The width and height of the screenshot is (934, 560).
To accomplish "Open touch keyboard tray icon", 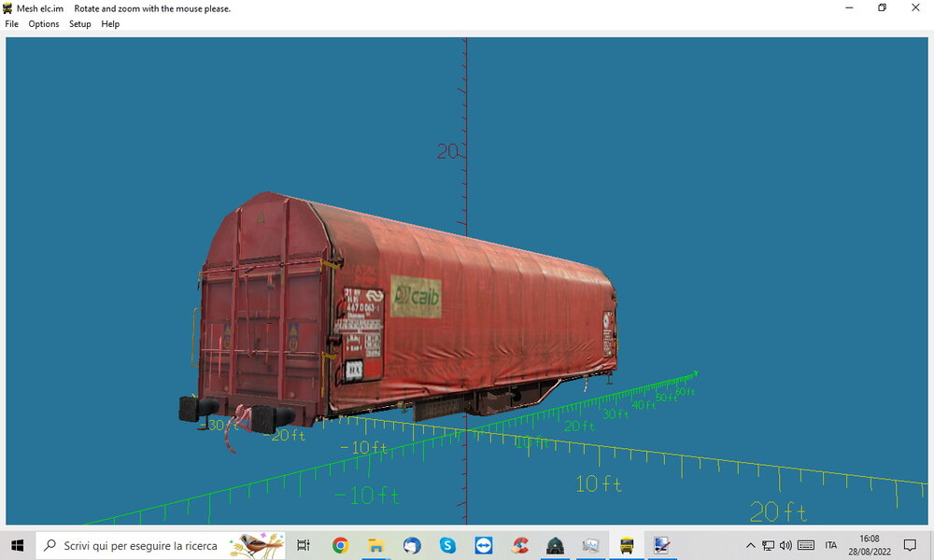I will click(x=806, y=545).
